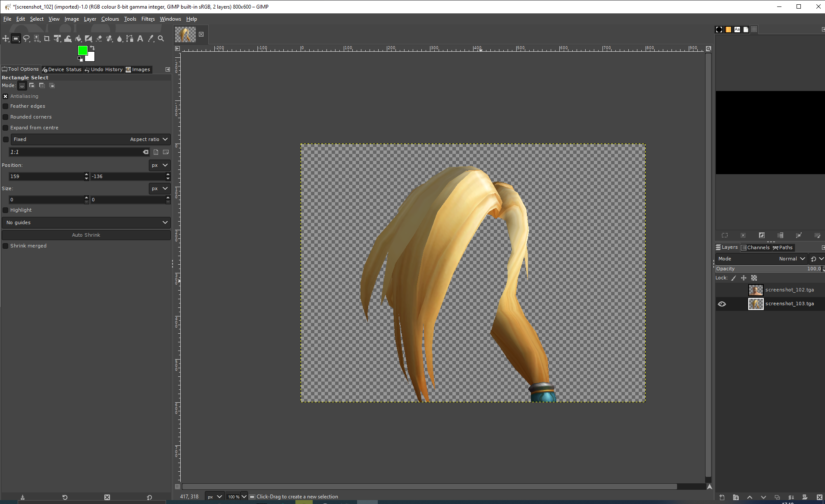Select the Crop tool
Image resolution: width=825 pixels, height=504 pixels.
point(47,39)
